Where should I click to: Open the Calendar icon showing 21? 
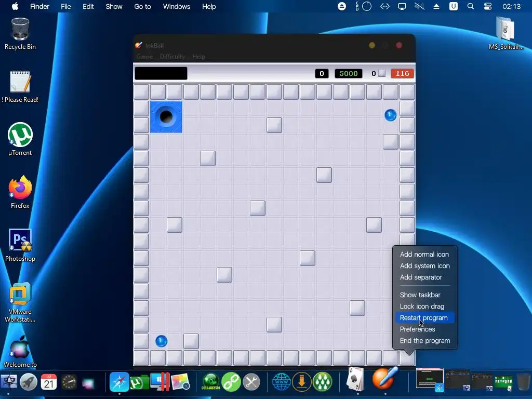(x=49, y=382)
